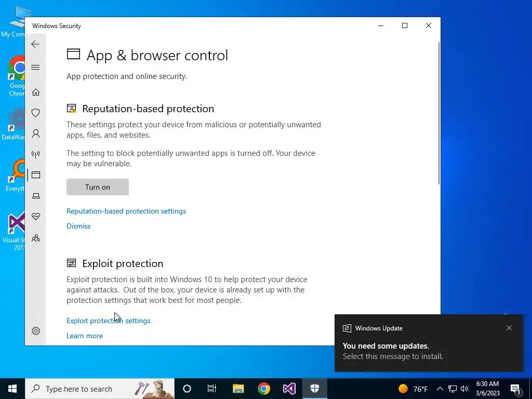Viewport: 532px width, 399px height.
Task: Select the My Computer desktop icon
Action: (x=14, y=22)
